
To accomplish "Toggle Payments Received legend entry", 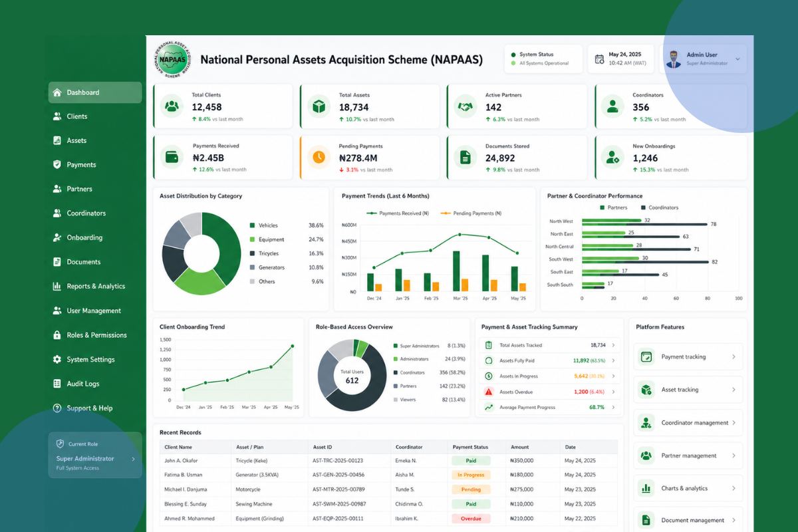I will (x=398, y=213).
